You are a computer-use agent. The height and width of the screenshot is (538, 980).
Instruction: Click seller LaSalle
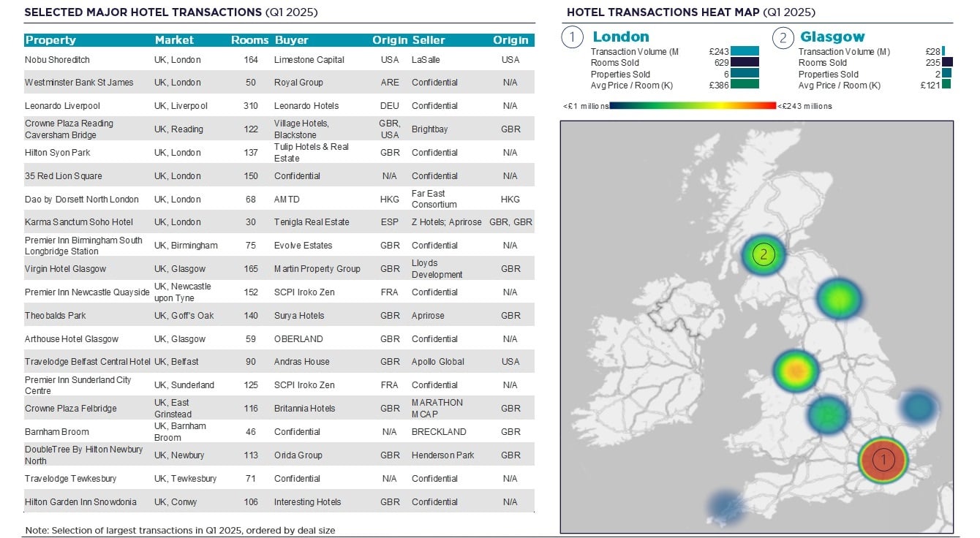[x=426, y=59]
